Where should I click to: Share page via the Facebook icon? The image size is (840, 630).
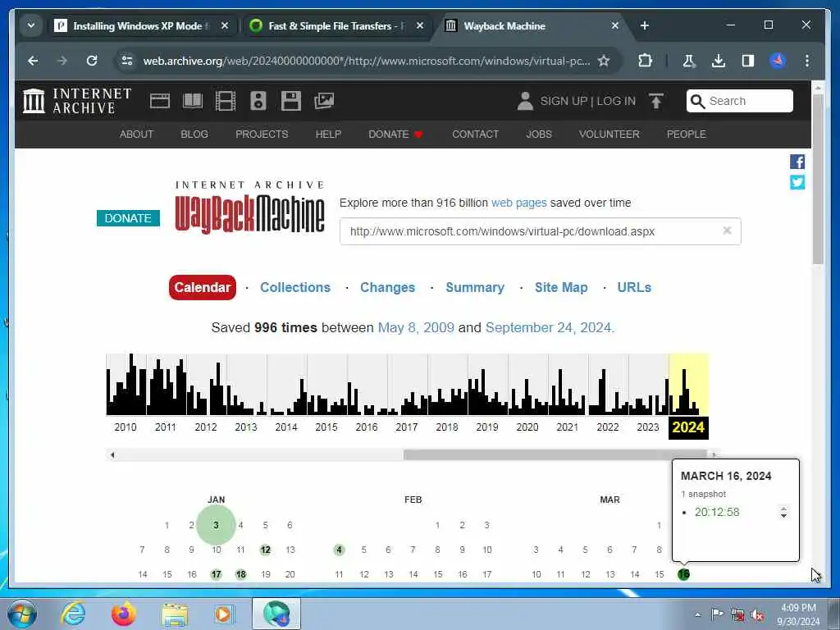[x=797, y=162]
